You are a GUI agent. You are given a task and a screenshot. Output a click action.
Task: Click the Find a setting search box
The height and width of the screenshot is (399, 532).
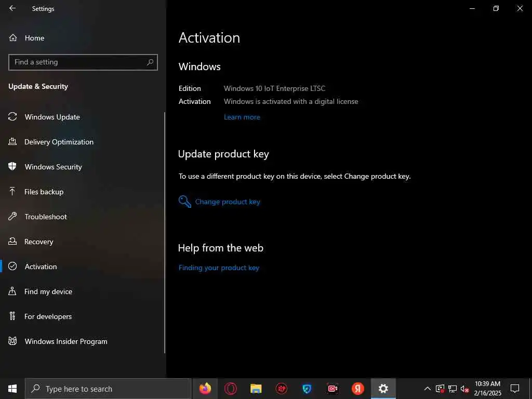pyautogui.click(x=83, y=62)
